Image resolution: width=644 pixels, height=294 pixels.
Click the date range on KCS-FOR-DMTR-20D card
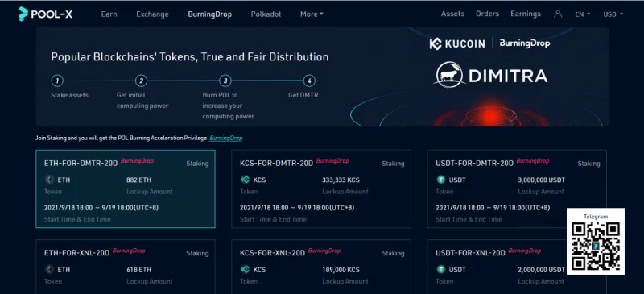pos(297,208)
